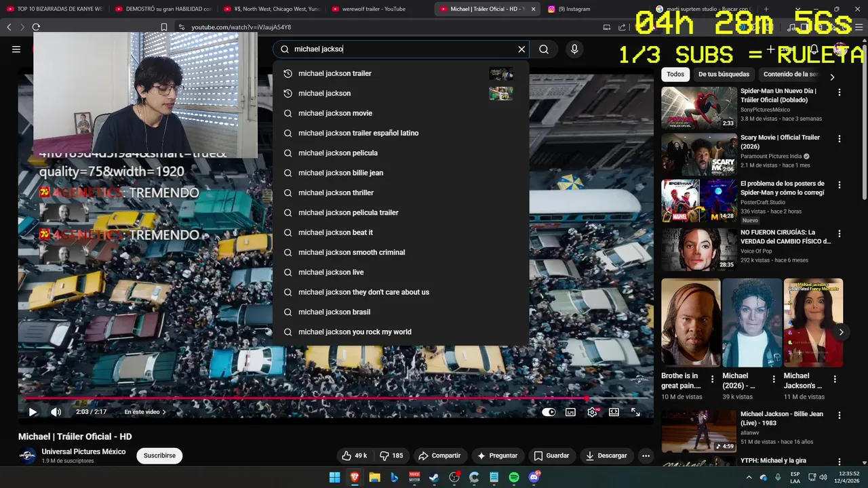This screenshot has height=488, width=868.
Task: Play the video with the play button
Action: 33,411
